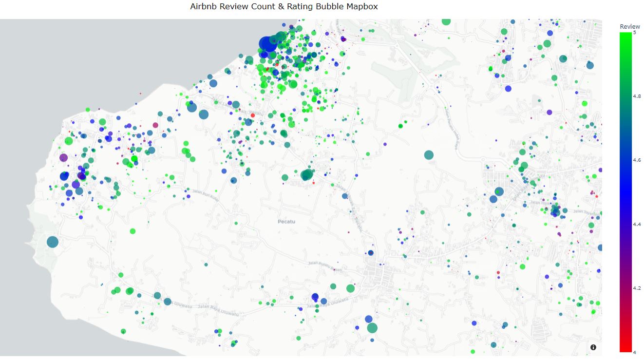Click the 4.4 tick label on colorbar
The height and width of the screenshot is (360, 644).
(637, 224)
